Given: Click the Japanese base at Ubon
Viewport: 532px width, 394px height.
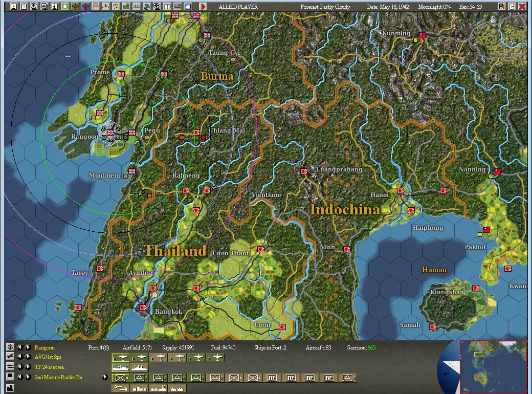Looking at the screenshot, I should (x=282, y=327).
